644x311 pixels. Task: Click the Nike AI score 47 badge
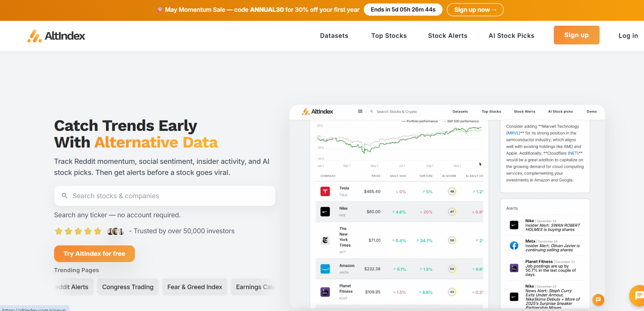coord(452,212)
